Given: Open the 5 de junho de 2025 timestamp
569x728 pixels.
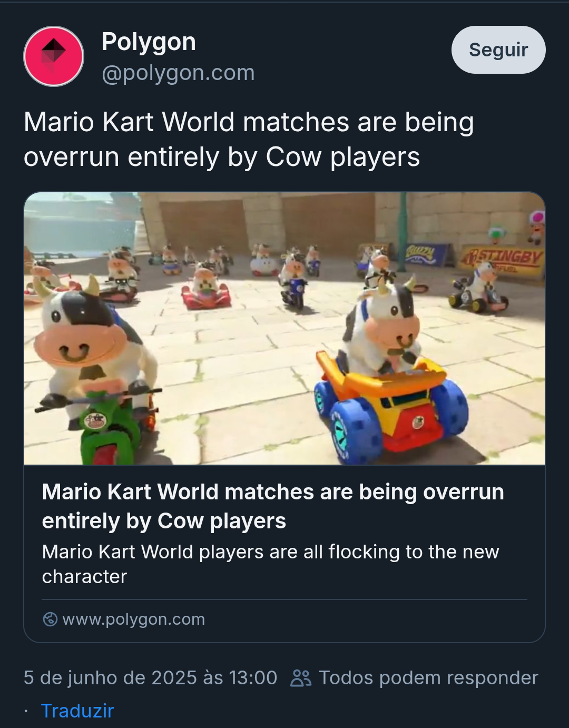Looking at the screenshot, I should point(150,677).
